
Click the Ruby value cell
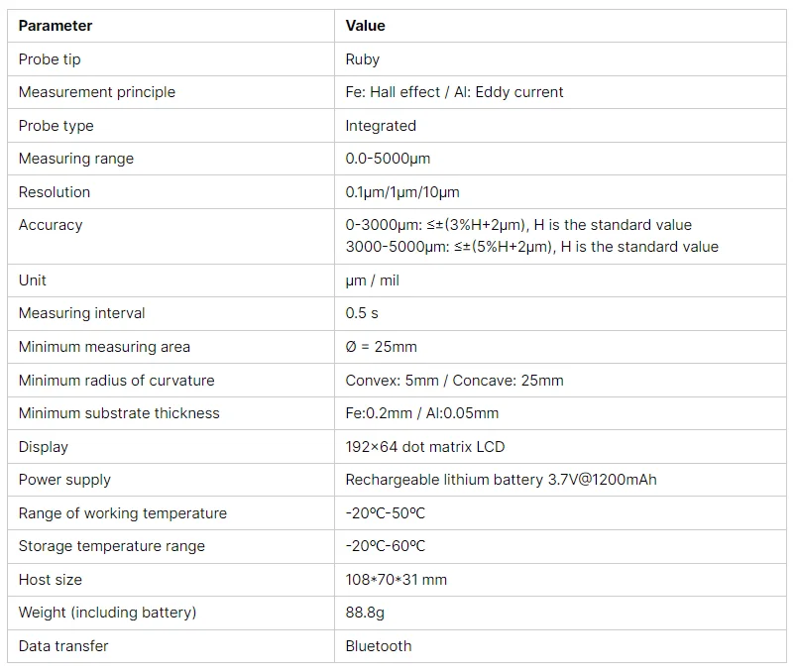363,59
